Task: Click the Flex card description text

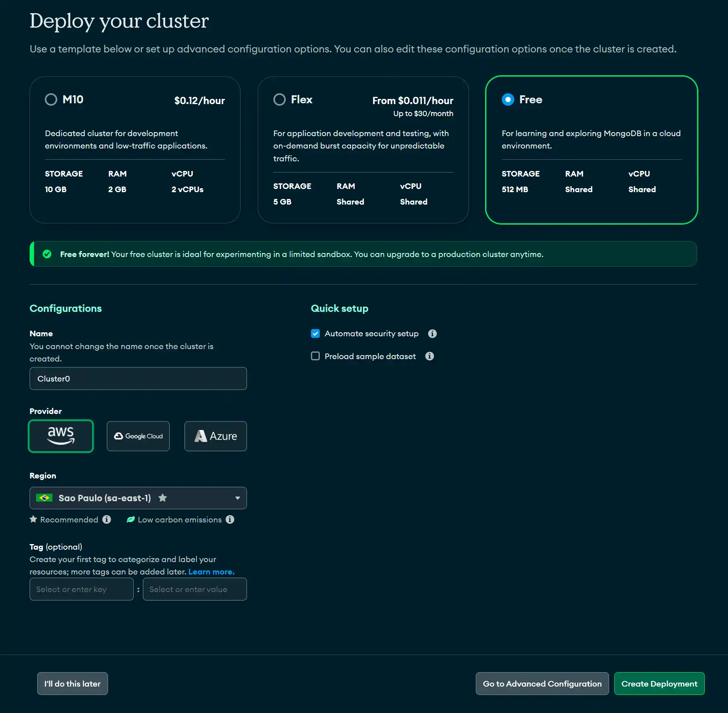Action: [361, 146]
